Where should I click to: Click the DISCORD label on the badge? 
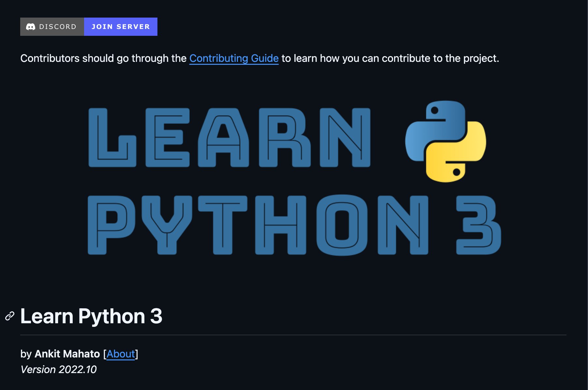tap(58, 27)
